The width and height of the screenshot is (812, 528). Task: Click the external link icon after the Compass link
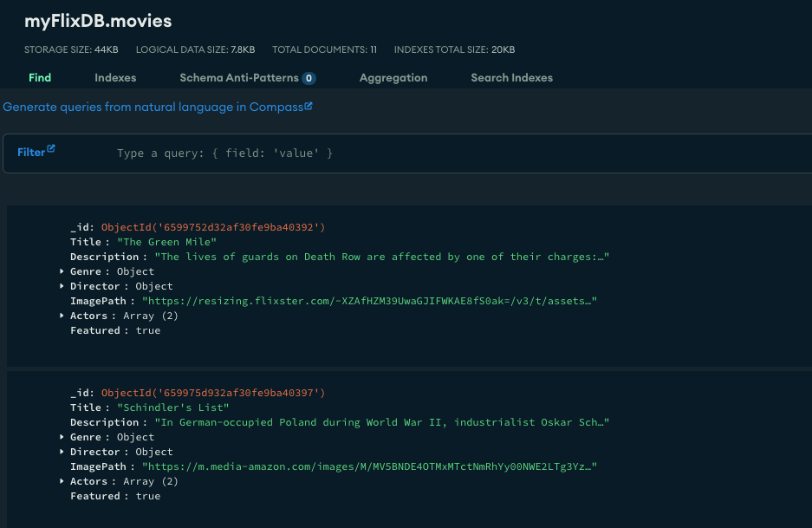pos(307,104)
